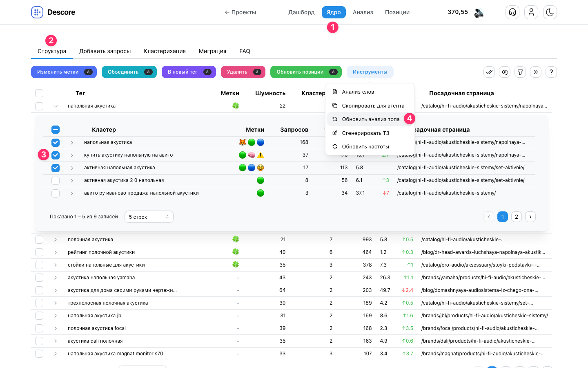This screenshot has width=588, height=368.
Task: Check полочная акустика tag checkbox
Action: 39,240
